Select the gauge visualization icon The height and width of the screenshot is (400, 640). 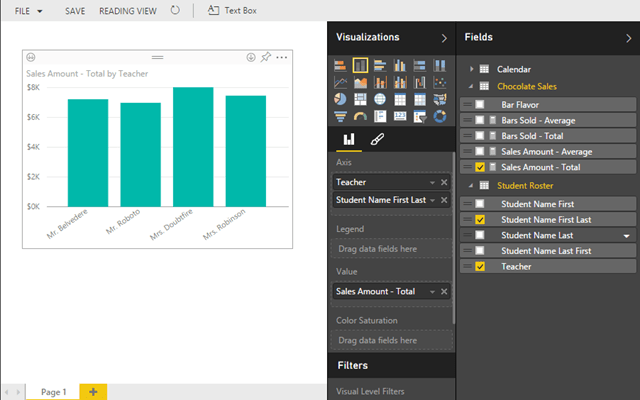pyautogui.click(x=360, y=116)
